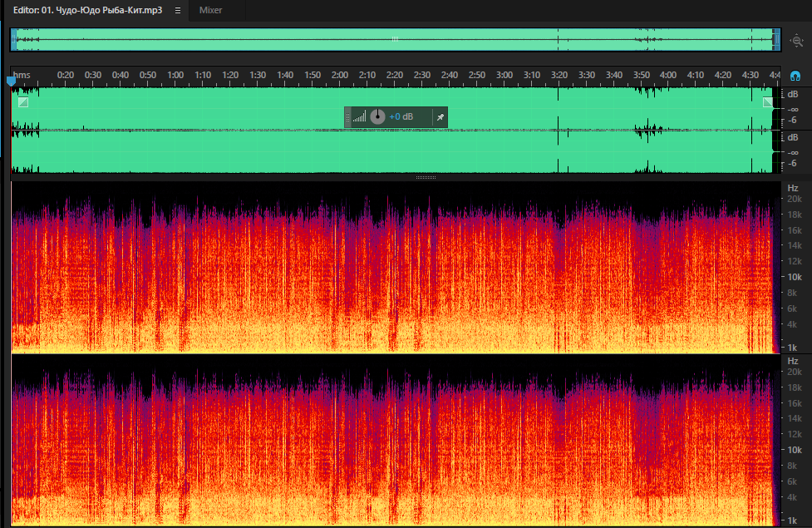Click the HUD volume adjustment knob
Viewport: 812px width, 528px height.
point(377,116)
